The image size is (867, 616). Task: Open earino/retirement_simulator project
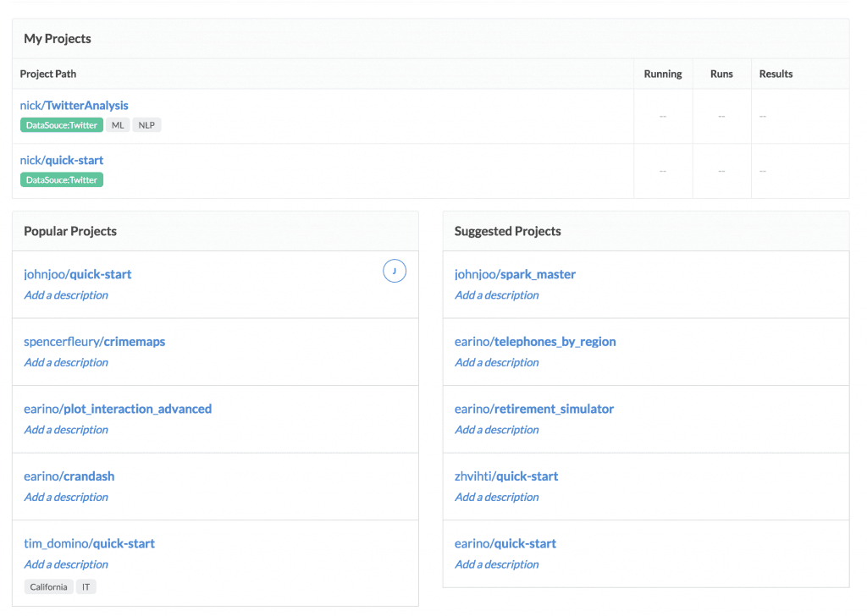[x=534, y=410]
